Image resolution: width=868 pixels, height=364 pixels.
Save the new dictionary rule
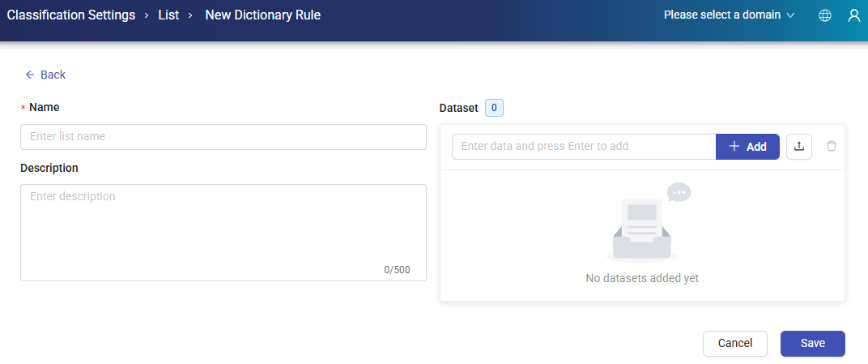pyautogui.click(x=812, y=343)
